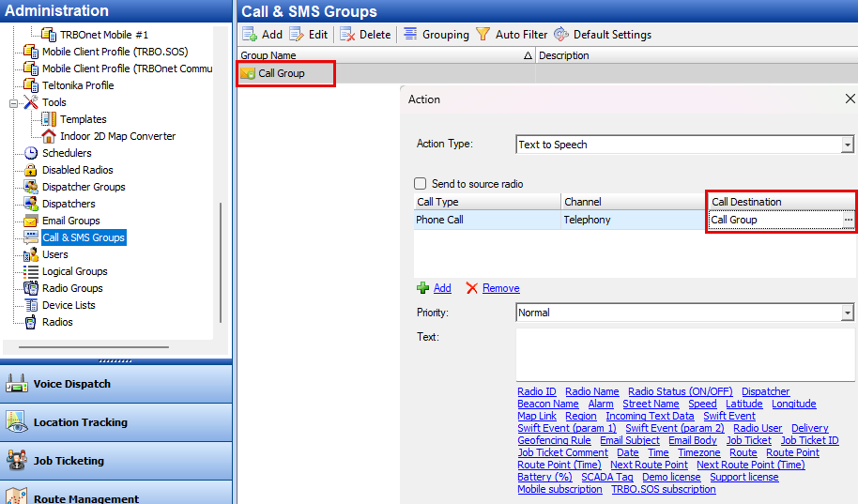Select the Schedulers clock icon item
Viewport: 858px width, 504px height.
point(31,153)
